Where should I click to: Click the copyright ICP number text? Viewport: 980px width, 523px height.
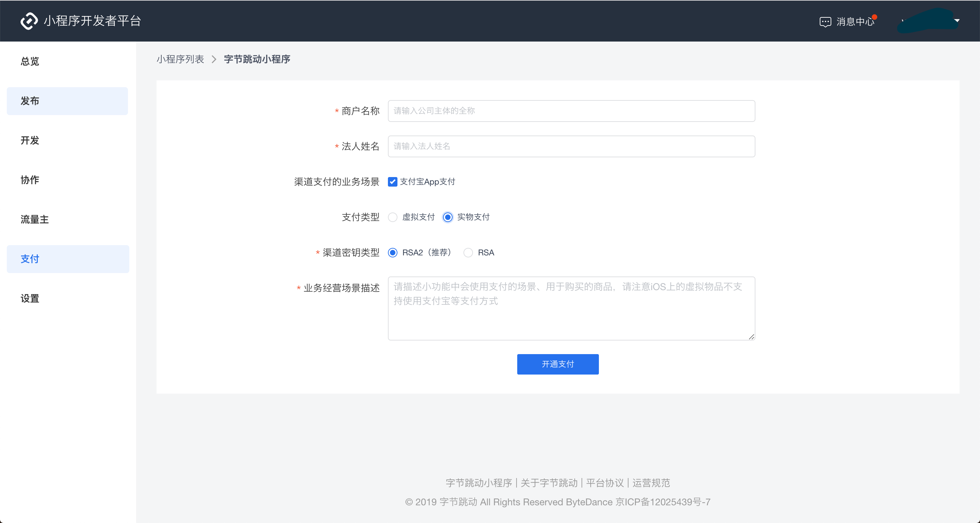(x=663, y=502)
